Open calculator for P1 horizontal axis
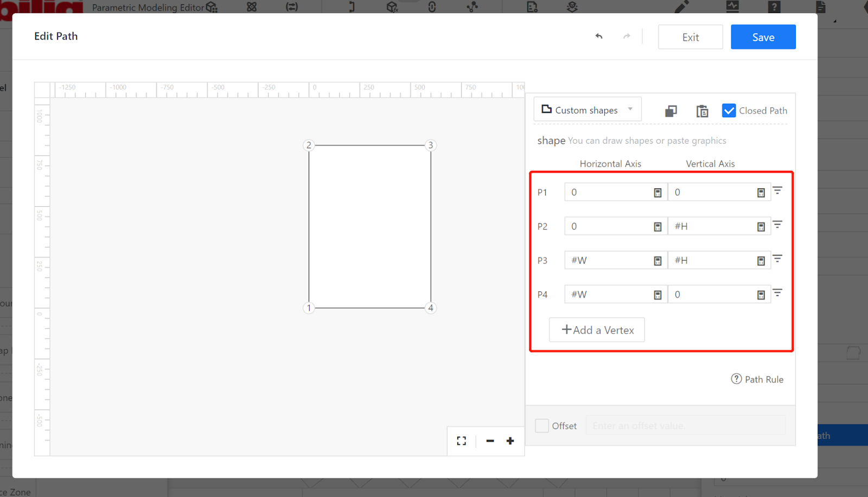The width and height of the screenshot is (868, 497). 658,193
